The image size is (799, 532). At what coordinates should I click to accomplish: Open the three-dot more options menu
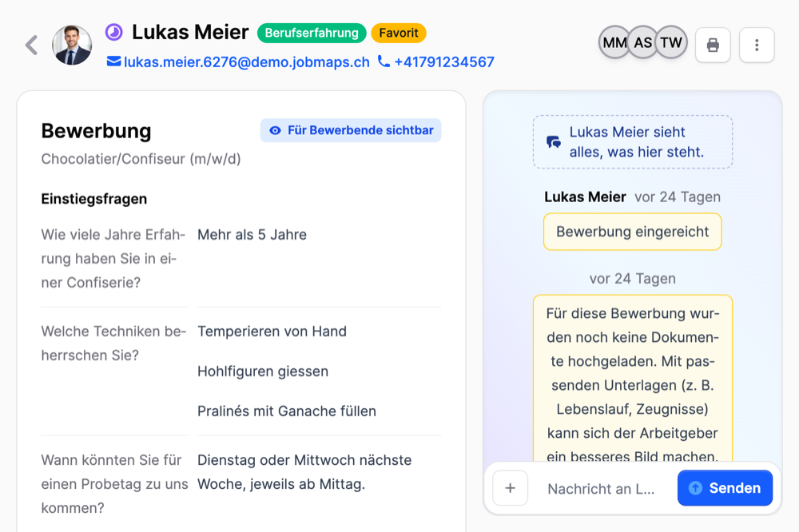tap(757, 45)
